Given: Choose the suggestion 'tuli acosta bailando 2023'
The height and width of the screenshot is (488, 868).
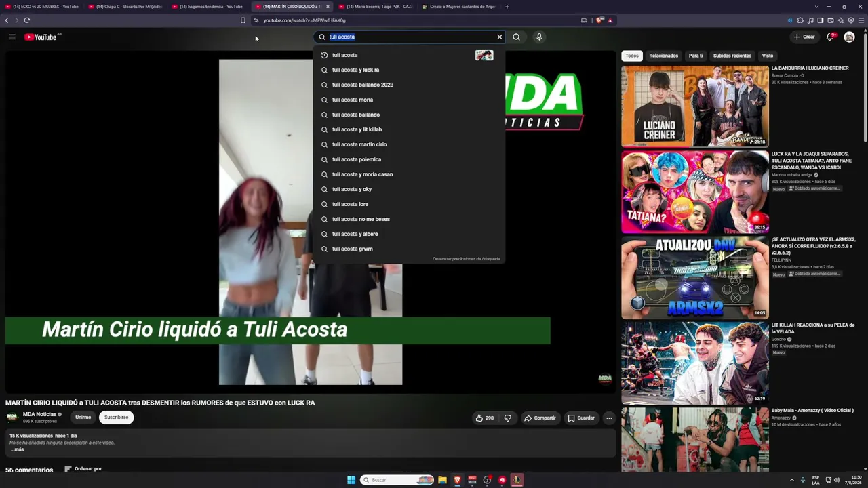Looking at the screenshot, I should coord(409,85).
